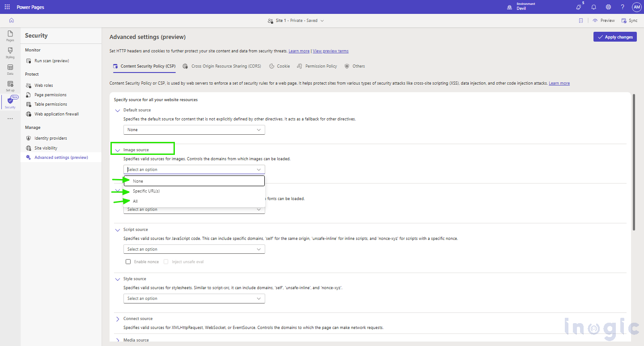Open the Script source dropdown

(x=194, y=249)
